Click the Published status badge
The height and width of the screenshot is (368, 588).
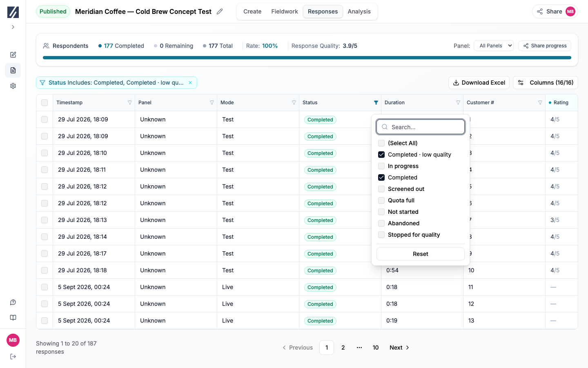(53, 11)
